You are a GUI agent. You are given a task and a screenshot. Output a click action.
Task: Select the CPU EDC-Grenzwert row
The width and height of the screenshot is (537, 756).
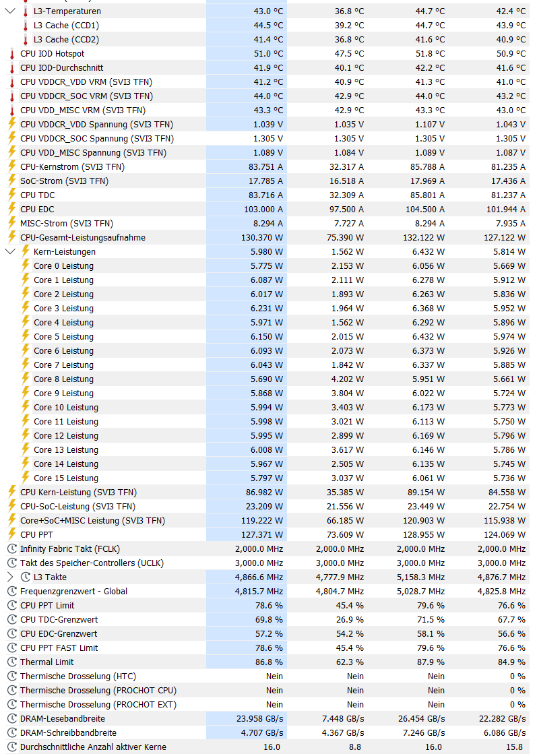point(267,633)
